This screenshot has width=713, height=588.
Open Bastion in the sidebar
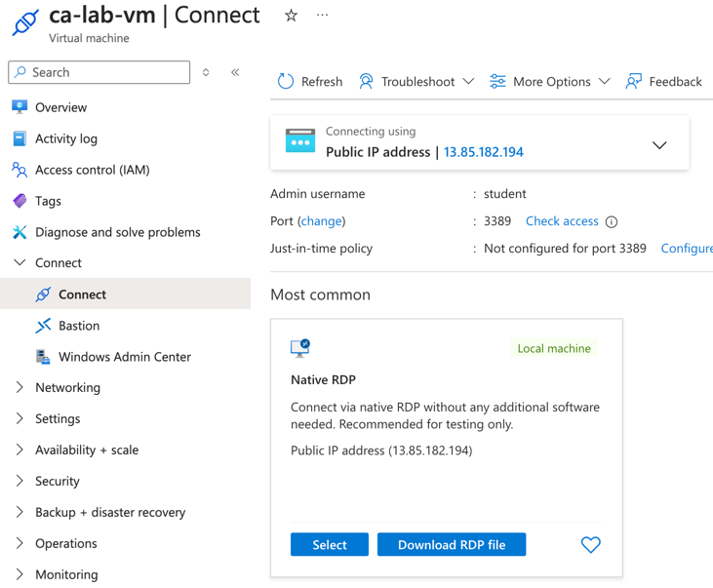tap(79, 326)
